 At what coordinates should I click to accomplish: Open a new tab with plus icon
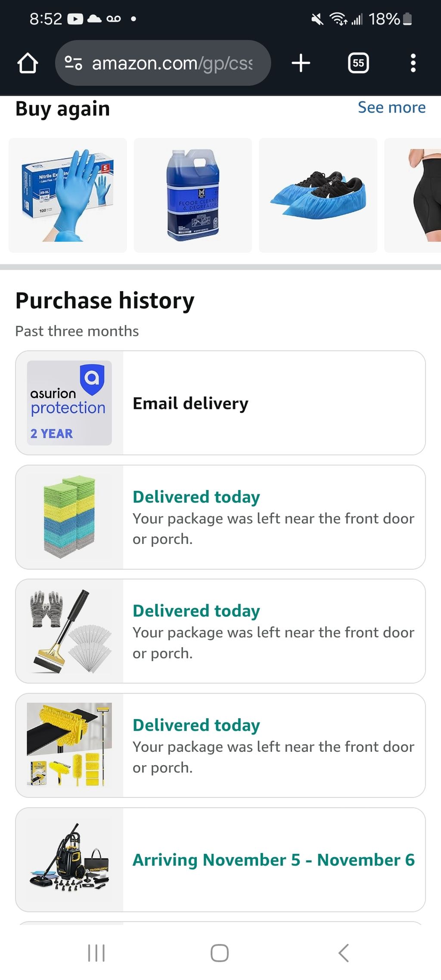coord(301,63)
